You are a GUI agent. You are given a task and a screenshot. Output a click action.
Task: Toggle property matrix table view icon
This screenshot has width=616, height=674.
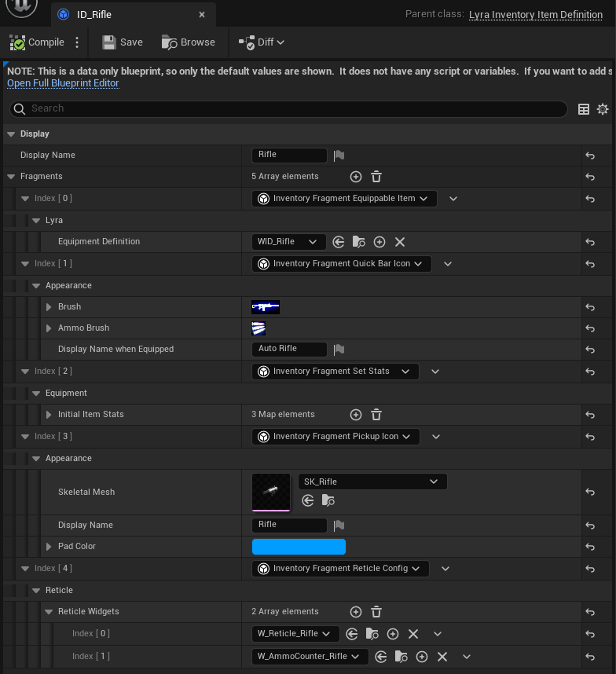coord(583,109)
